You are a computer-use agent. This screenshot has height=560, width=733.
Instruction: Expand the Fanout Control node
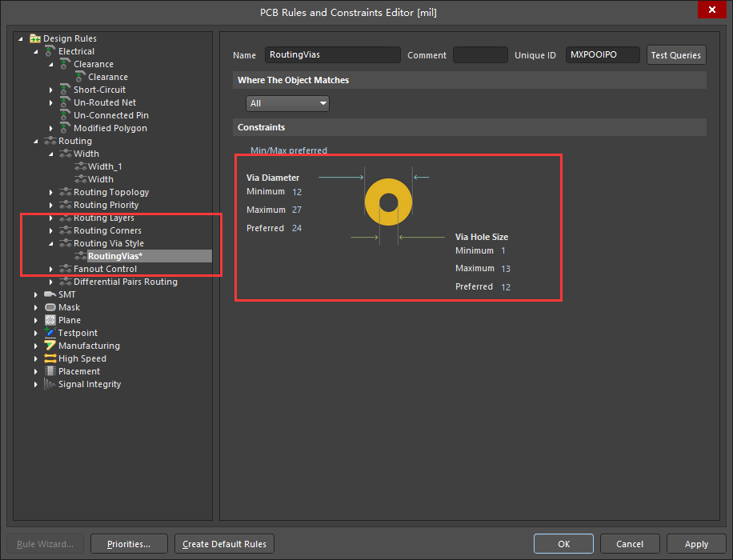(51, 270)
